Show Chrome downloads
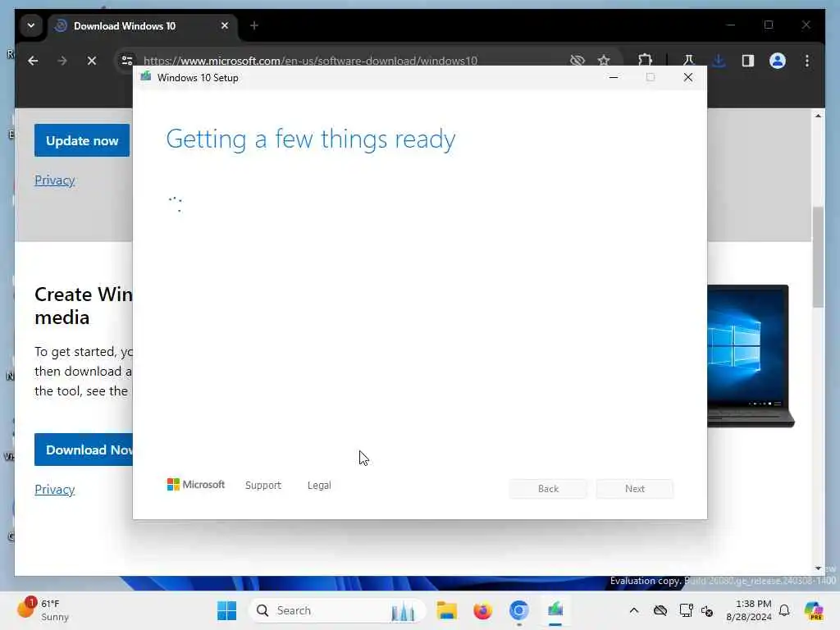Viewport: 840px width, 630px height. coord(719,61)
